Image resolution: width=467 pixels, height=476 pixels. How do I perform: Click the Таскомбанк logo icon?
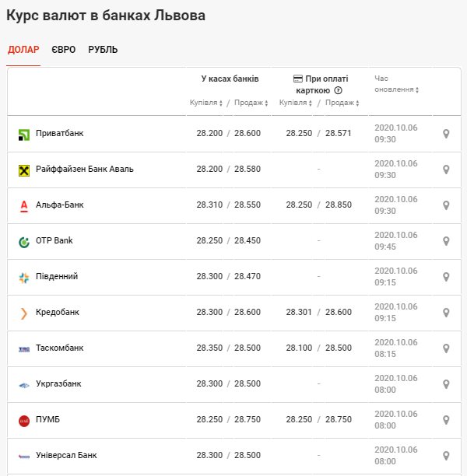click(23, 349)
